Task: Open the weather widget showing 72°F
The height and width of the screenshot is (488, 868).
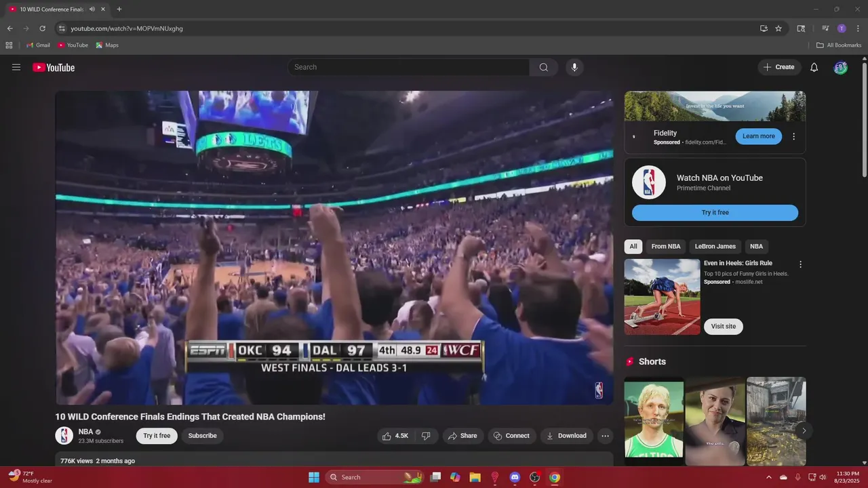Action: [x=30, y=477]
